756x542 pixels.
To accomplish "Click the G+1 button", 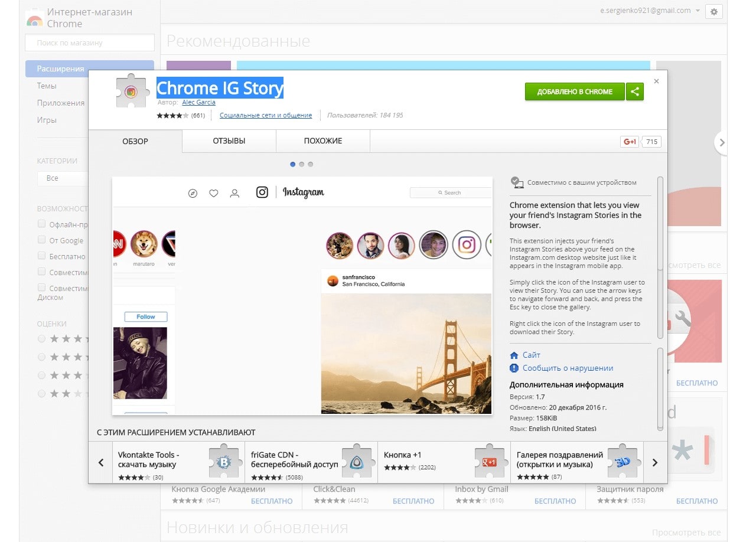I will pos(630,142).
